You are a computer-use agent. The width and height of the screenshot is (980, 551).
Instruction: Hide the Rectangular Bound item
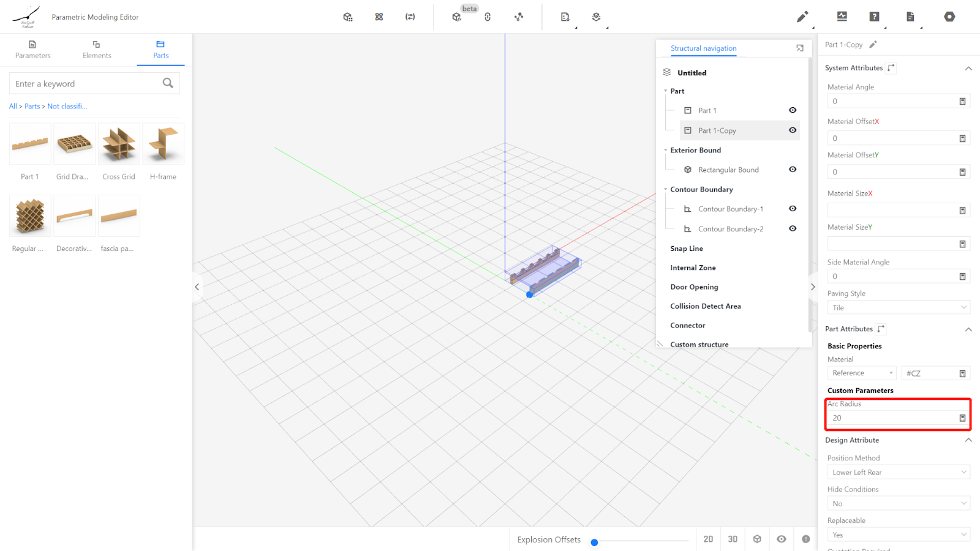793,170
